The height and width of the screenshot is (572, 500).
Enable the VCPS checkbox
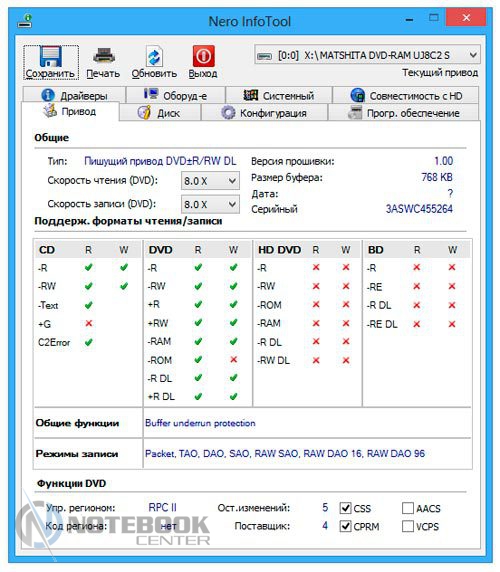(x=407, y=526)
